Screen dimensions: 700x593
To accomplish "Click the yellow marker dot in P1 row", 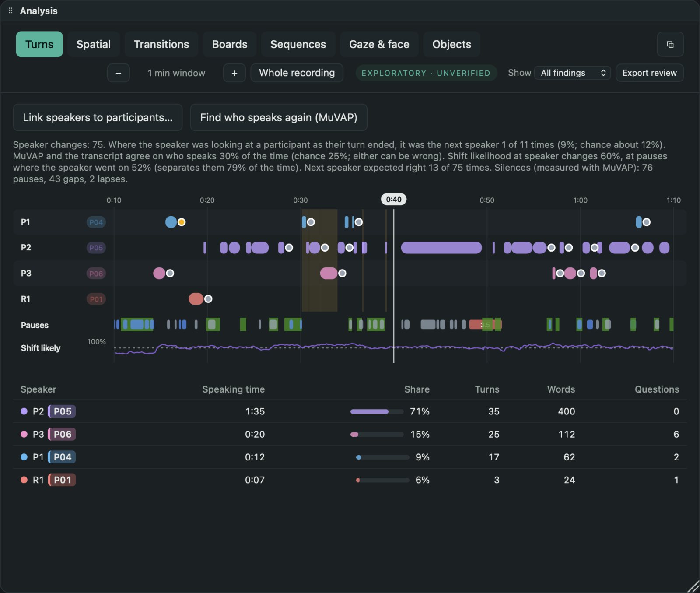I will (x=182, y=222).
